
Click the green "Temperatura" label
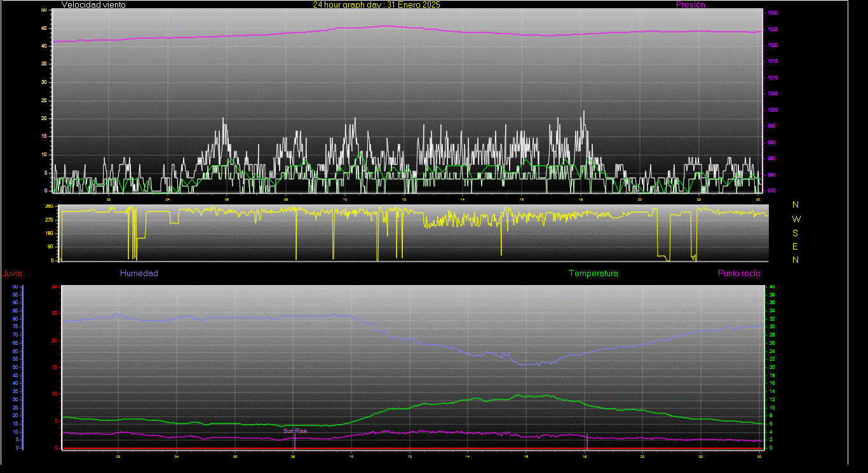tap(593, 273)
